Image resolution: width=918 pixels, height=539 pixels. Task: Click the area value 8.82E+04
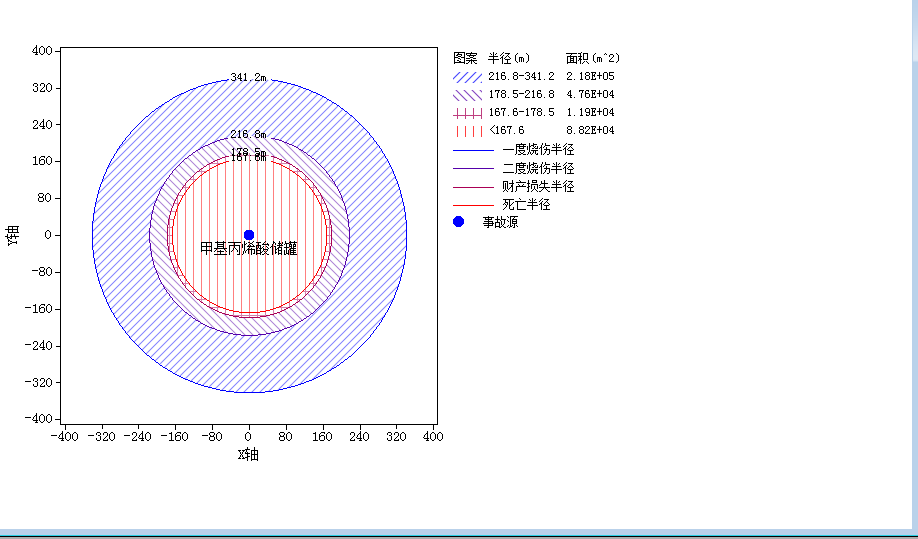(x=590, y=131)
